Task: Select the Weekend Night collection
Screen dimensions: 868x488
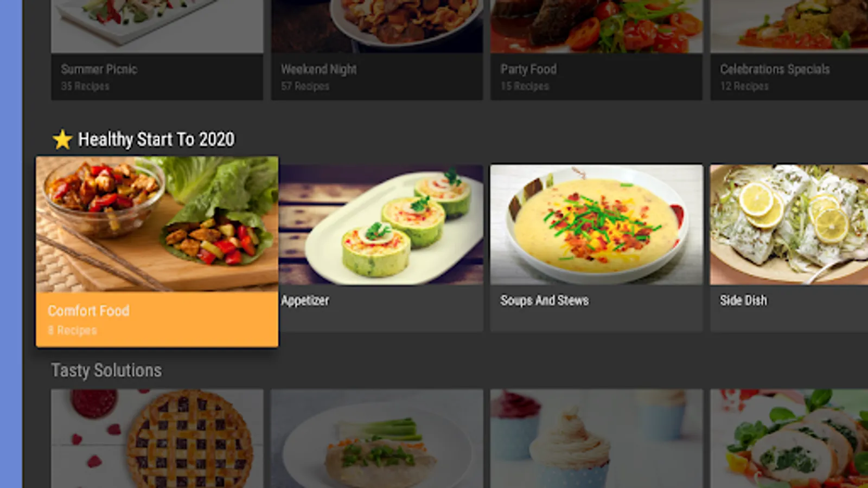Action: click(x=377, y=50)
